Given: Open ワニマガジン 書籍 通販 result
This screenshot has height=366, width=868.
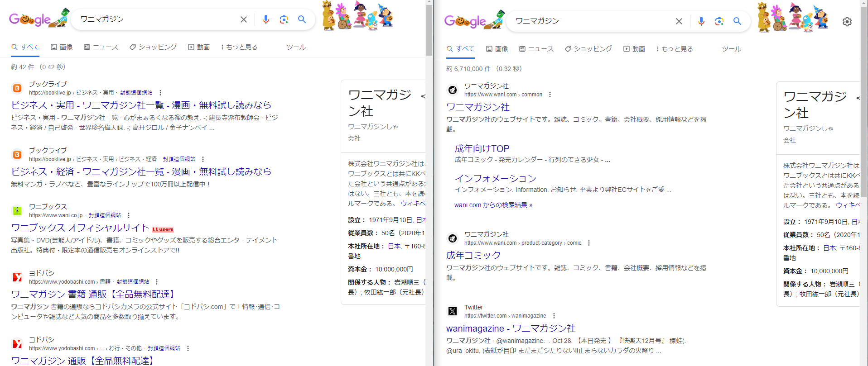Looking at the screenshot, I should click(x=93, y=294).
